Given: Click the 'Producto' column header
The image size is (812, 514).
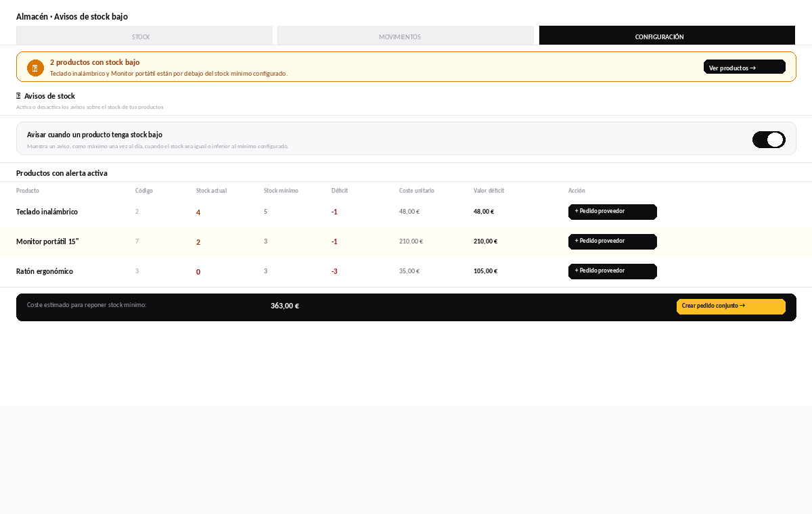Looking at the screenshot, I should [28, 191].
